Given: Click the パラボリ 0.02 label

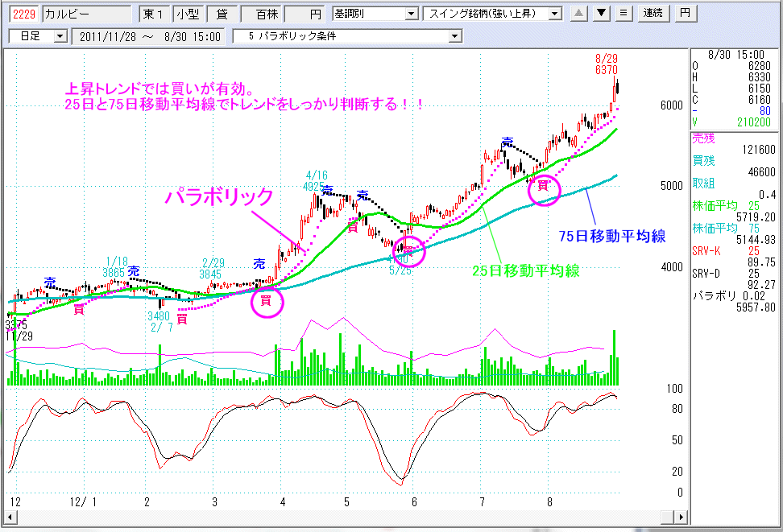Looking at the screenshot, I should [728, 295].
